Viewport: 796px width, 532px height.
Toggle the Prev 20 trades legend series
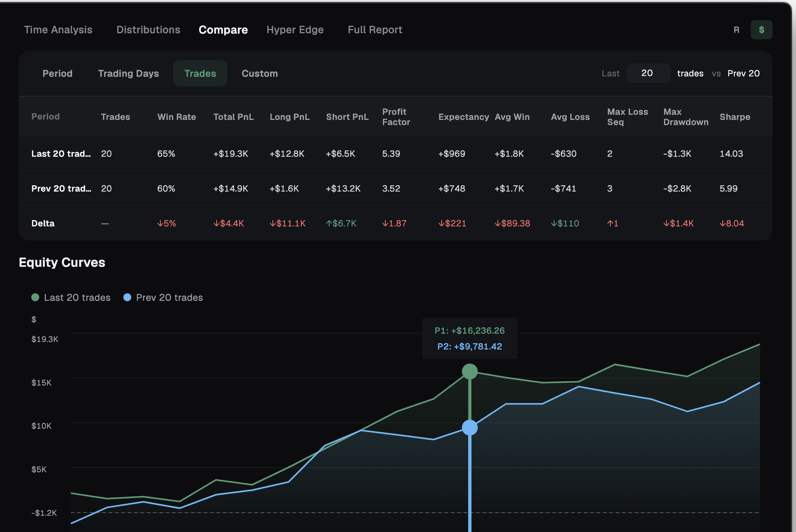point(163,297)
